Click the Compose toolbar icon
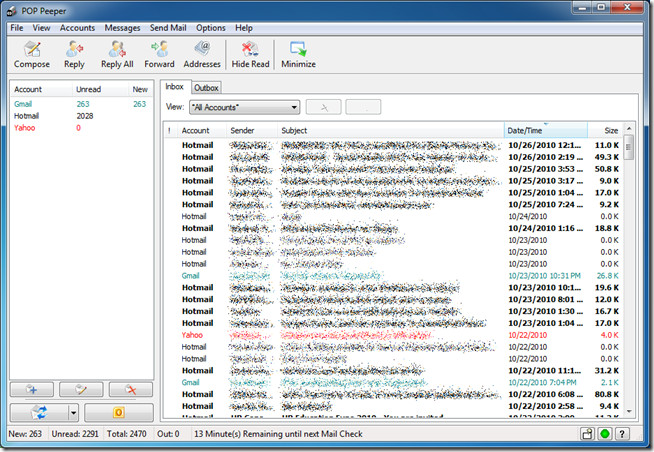The image size is (654, 452). [32, 55]
